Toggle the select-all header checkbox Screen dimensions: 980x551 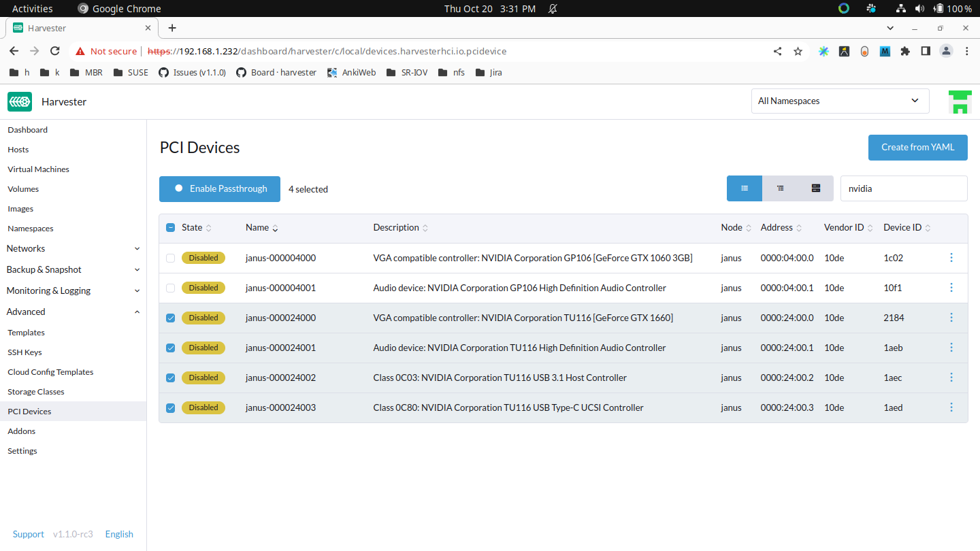pyautogui.click(x=170, y=228)
